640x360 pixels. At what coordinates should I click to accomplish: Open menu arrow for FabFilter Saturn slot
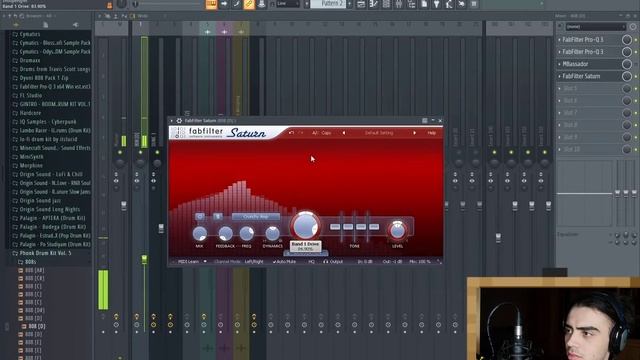pyautogui.click(x=560, y=76)
